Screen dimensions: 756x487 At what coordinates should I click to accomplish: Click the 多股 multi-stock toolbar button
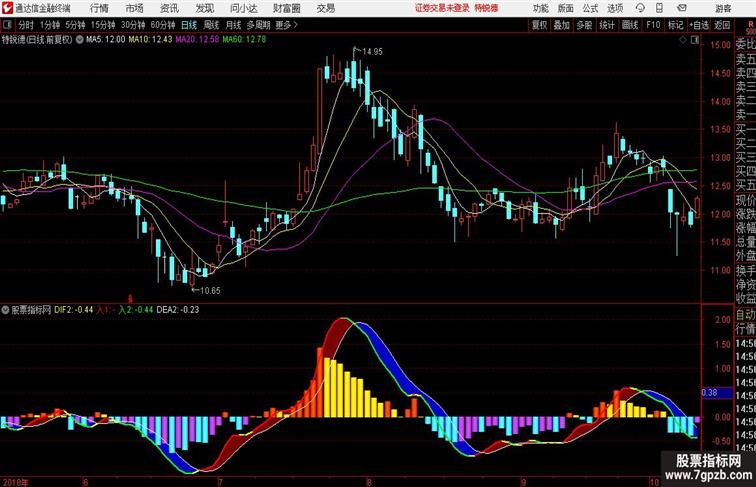coord(584,25)
